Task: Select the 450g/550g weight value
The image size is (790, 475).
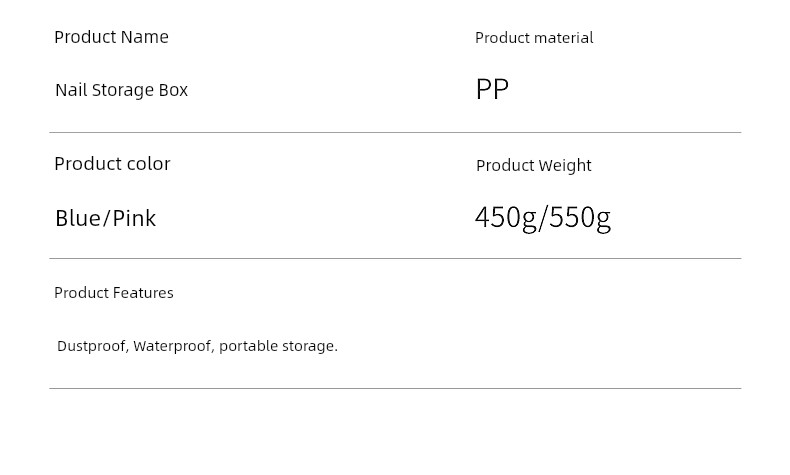Action: (543, 219)
